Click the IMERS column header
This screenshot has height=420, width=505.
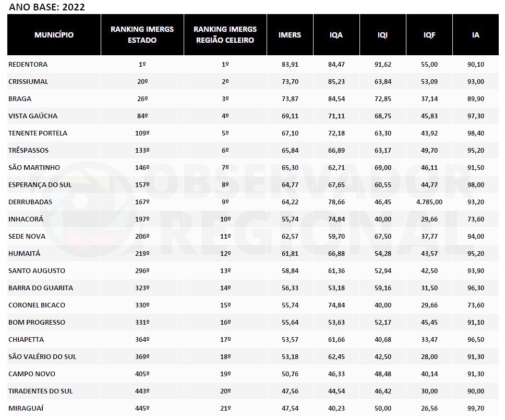pyautogui.click(x=290, y=35)
